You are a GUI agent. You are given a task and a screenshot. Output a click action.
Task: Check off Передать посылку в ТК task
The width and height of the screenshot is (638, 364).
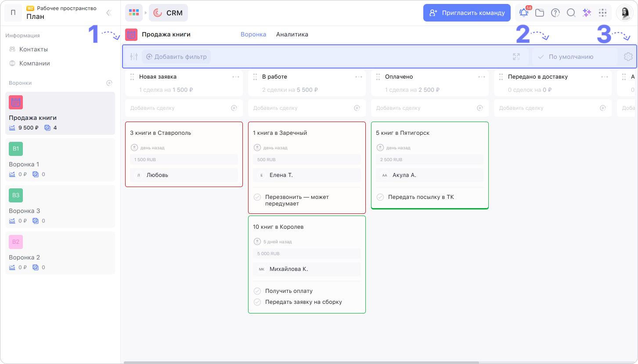click(x=380, y=197)
